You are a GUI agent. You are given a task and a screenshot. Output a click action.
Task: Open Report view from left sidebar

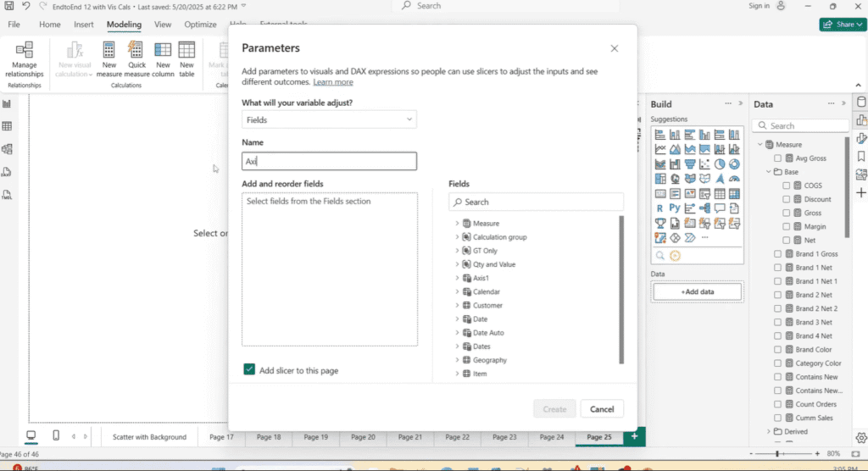click(x=7, y=103)
